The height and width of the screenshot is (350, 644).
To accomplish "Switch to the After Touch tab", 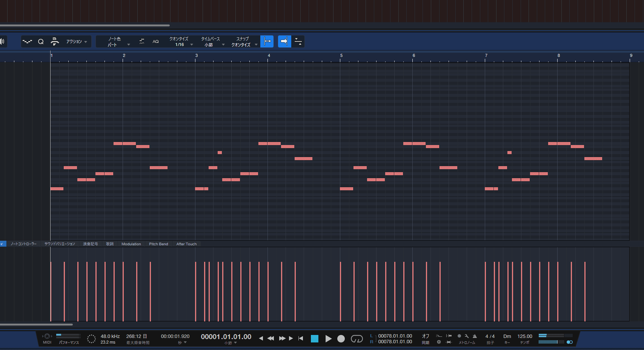I will click(x=186, y=244).
